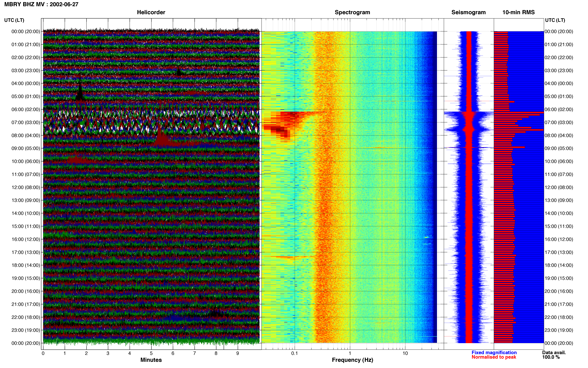Click the 'Frequency (Hz)' axis label
Image resolution: width=588 pixels, height=368 pixels.
point(352,360)
